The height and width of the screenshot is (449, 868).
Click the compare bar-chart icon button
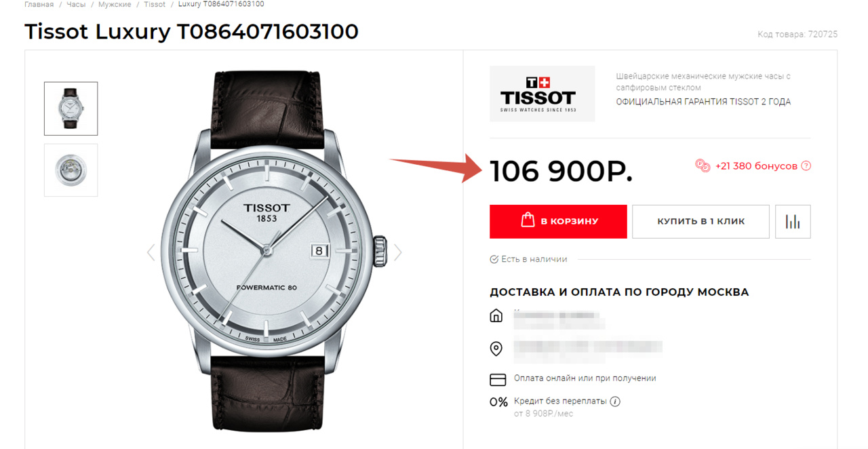[793, 222]
